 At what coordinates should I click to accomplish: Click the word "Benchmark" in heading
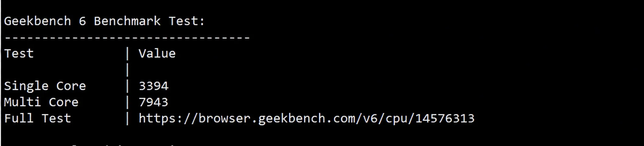(127, 21)
